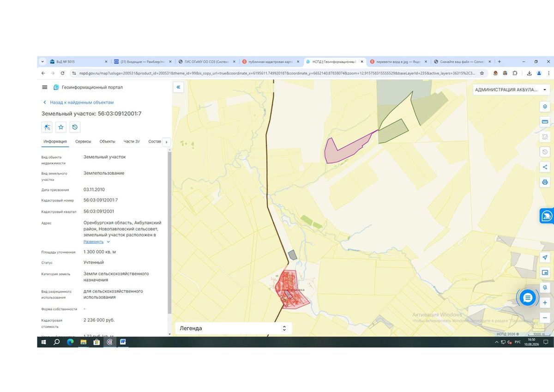Open the Word app on the taskbar
This screenshot has width=554, height=392.
123,342
